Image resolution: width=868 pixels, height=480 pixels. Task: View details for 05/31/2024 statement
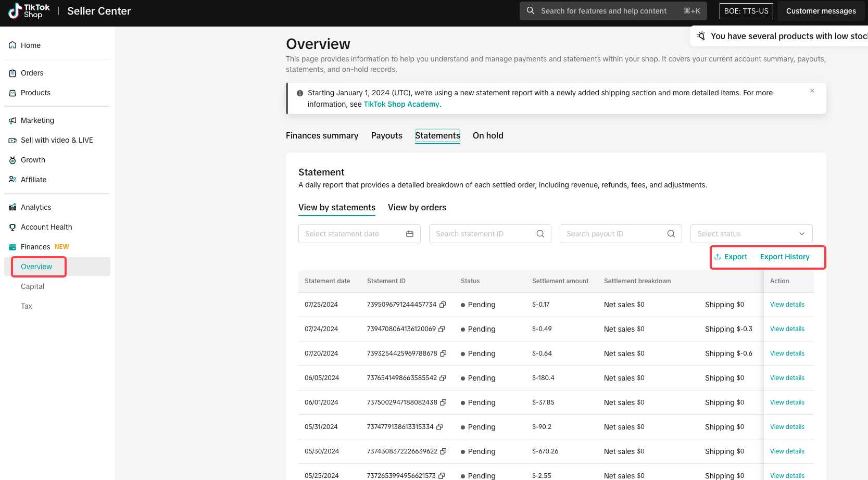787,427
